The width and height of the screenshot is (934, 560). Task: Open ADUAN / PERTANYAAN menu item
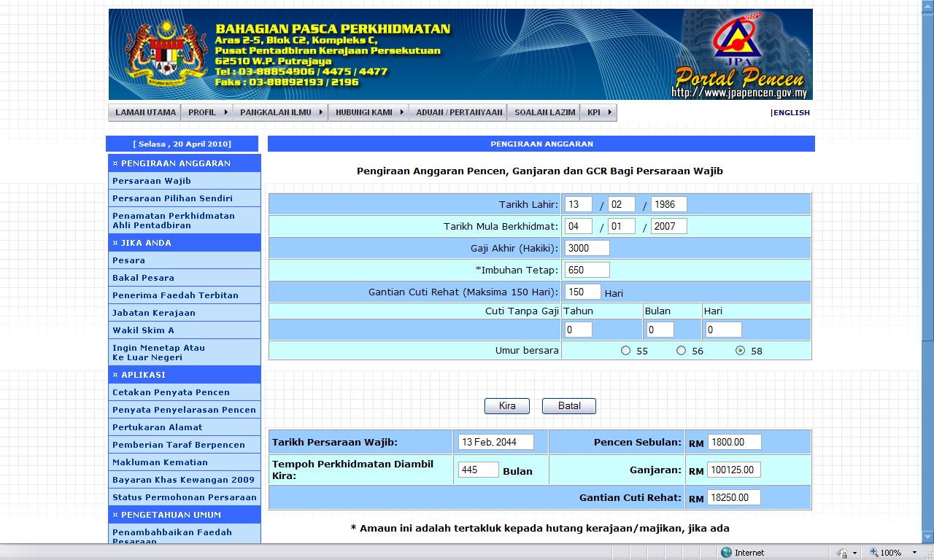pyautogui.click(x=459, y=112)
